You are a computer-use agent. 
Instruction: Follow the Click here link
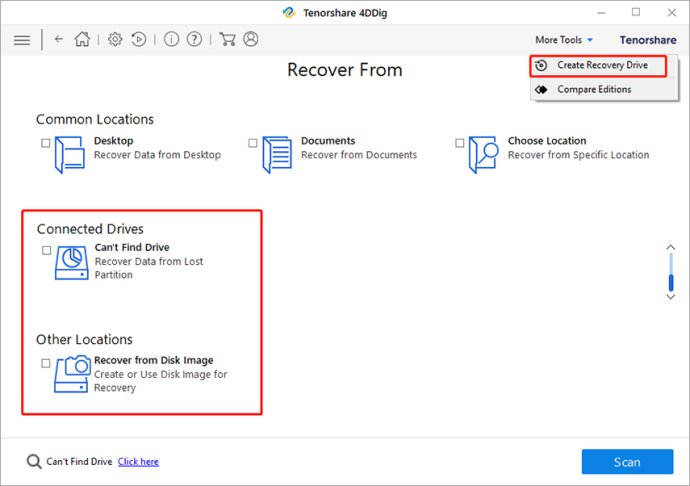point(138,462)
